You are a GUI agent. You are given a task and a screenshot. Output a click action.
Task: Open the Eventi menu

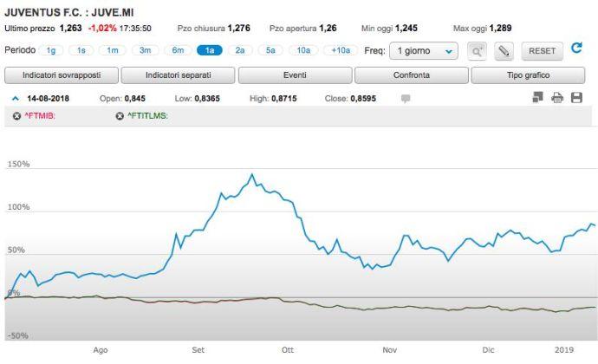tap(295, 75)
